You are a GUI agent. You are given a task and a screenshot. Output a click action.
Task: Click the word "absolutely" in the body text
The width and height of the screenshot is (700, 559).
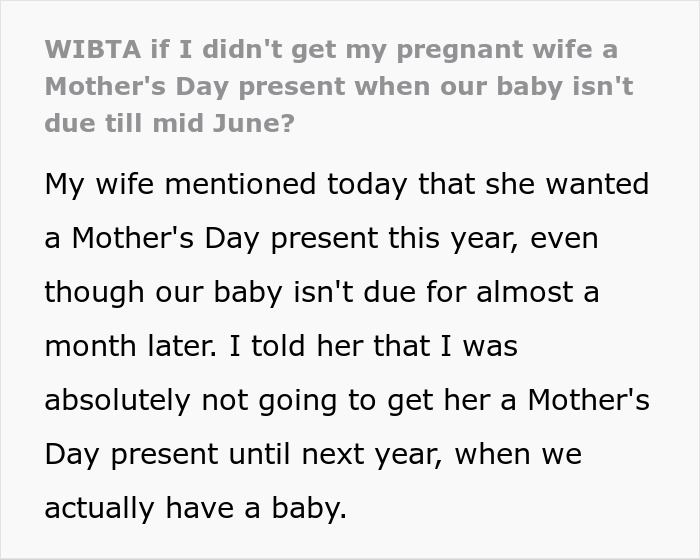(117, 400)
